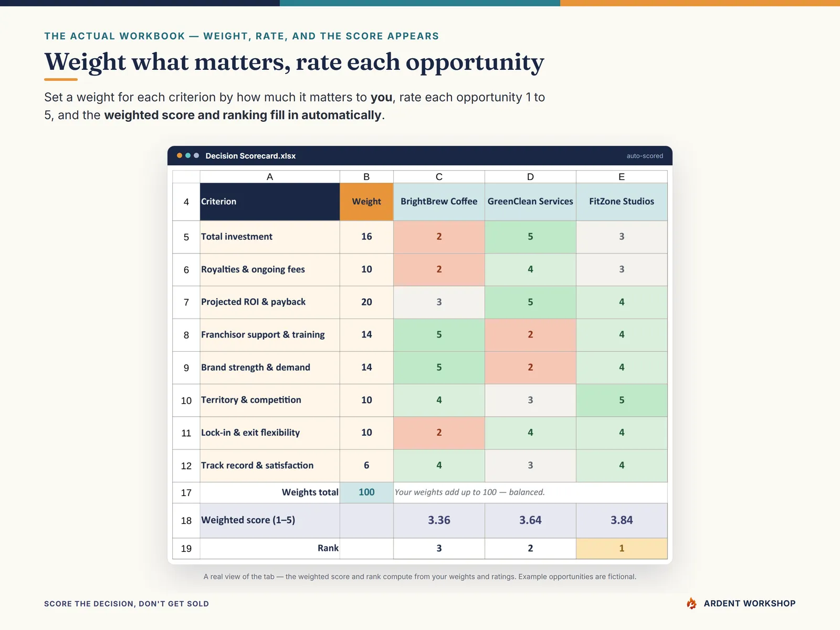This screenshot has width=840, height=630.
Task: Click the Criterion header cell
Action: [x=270, y=202]
